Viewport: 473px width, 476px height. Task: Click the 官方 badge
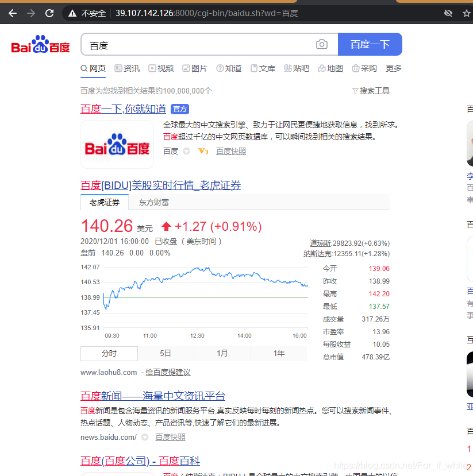(x=180, y=109)
